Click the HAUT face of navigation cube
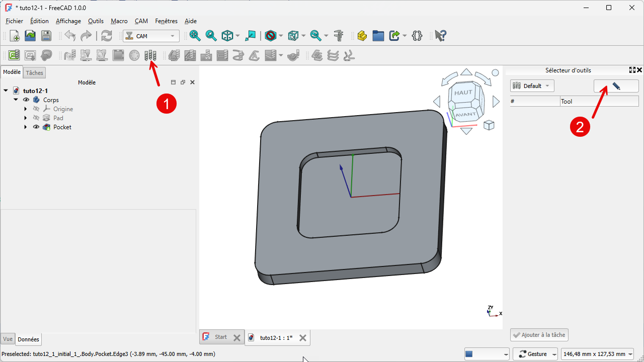Viewport: 644px width, 362px height. coord(463,93)
